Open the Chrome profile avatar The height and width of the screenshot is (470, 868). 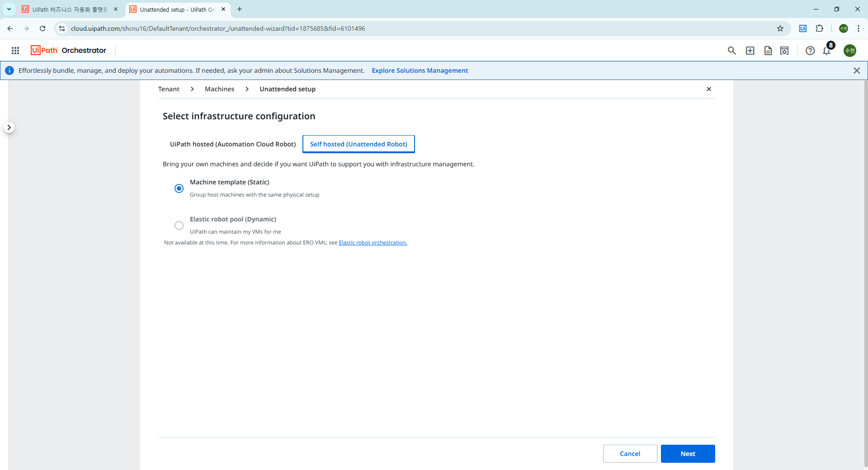pos(844,28)
